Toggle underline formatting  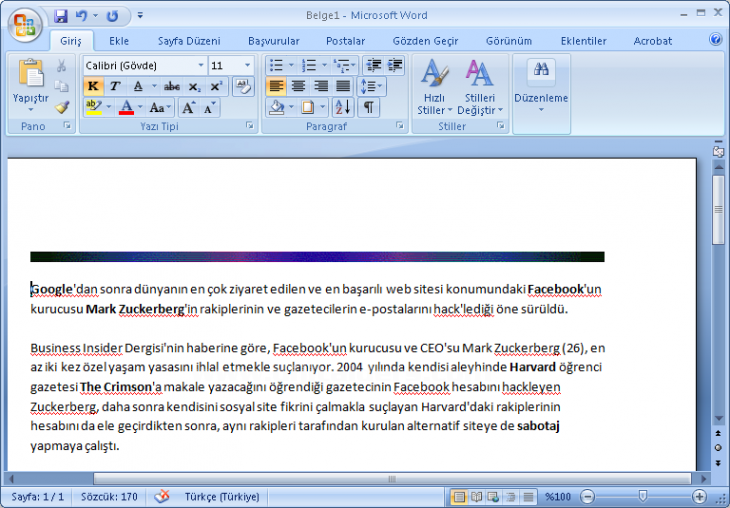coord(138,86)
